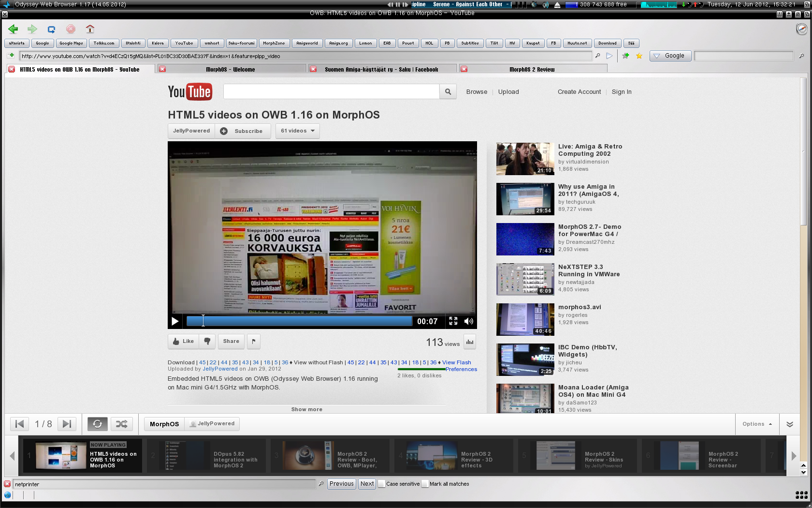Open the Google search engine dropdown

670,56
